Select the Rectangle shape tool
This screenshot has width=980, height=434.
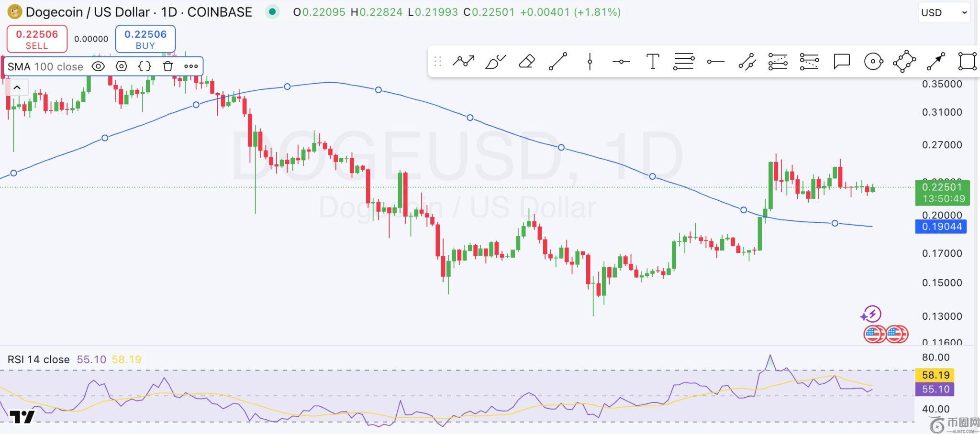[x=967, y=62]
